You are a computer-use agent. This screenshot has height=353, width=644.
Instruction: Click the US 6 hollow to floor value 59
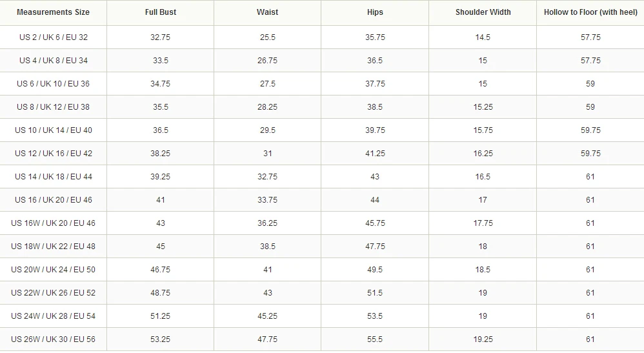click(590, 84)
